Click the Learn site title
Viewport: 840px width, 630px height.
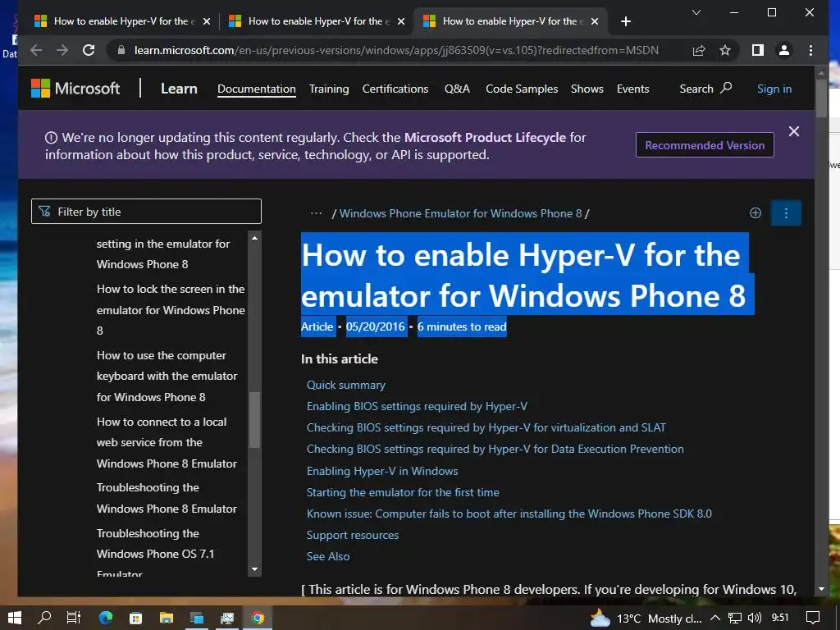(179, 89)
